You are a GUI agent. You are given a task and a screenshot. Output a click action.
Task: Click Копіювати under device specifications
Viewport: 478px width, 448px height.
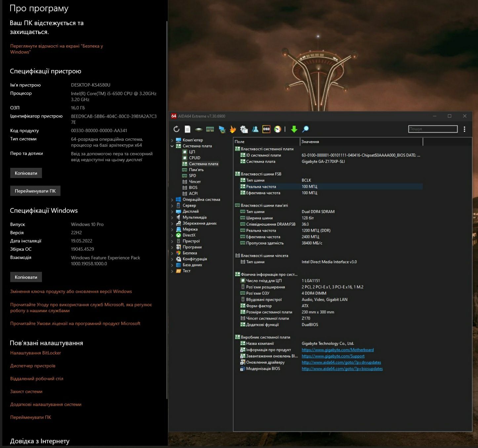coord(26,173)
